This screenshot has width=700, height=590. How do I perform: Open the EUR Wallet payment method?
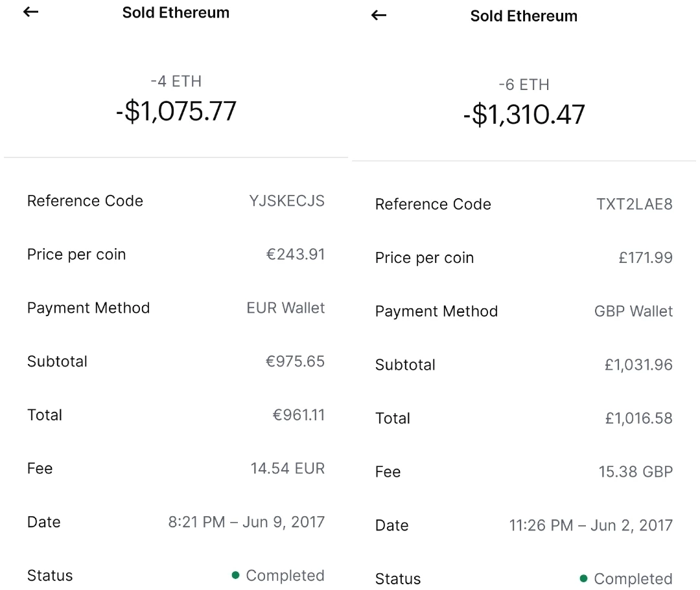coord(286,308)
